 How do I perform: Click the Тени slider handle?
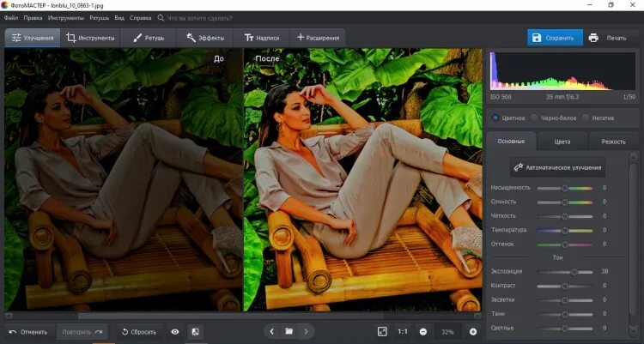click(565, 314)
